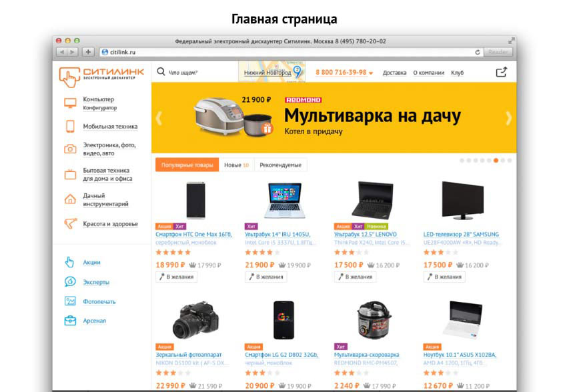Click the search magnifier icon
The image size is (567, 392).
[x=161, y=71]
